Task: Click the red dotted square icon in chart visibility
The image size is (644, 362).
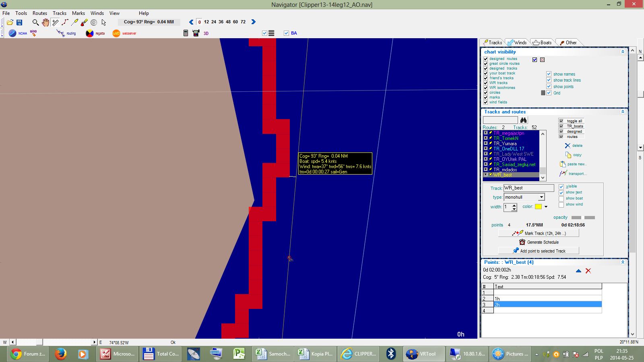Action: coord(542,60)
